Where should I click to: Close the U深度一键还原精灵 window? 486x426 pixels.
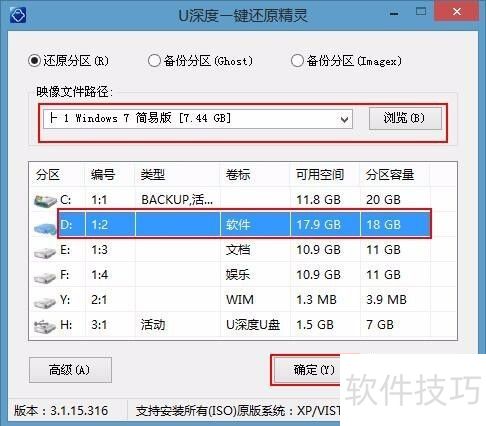coord(457,12)
